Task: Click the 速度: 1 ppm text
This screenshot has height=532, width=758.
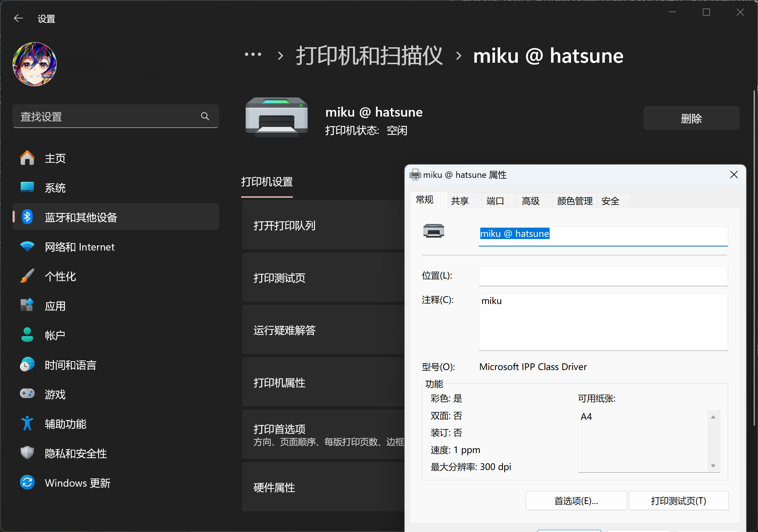Action: click(456, 450)
